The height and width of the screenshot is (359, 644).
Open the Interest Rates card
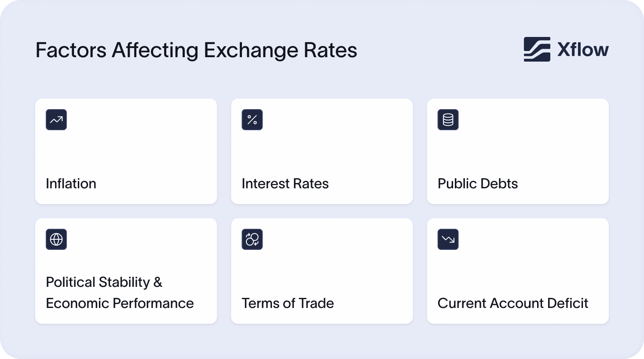pyautogui.click(x=322, y=151)
